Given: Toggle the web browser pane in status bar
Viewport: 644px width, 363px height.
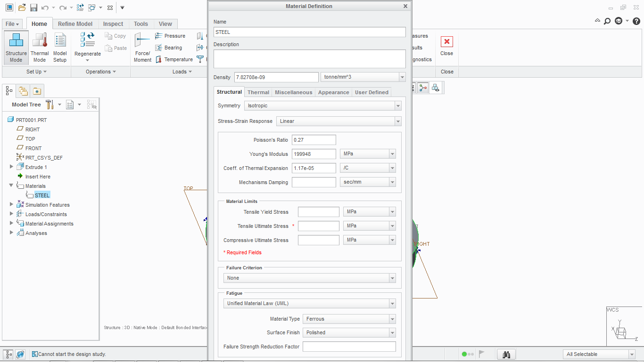Looking at the screenshot, I should [x=20, y=355].
